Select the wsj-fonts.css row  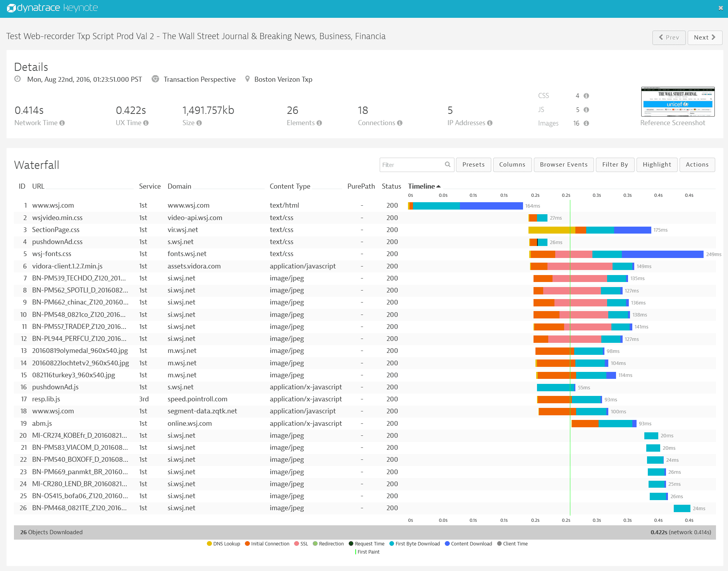365,254
